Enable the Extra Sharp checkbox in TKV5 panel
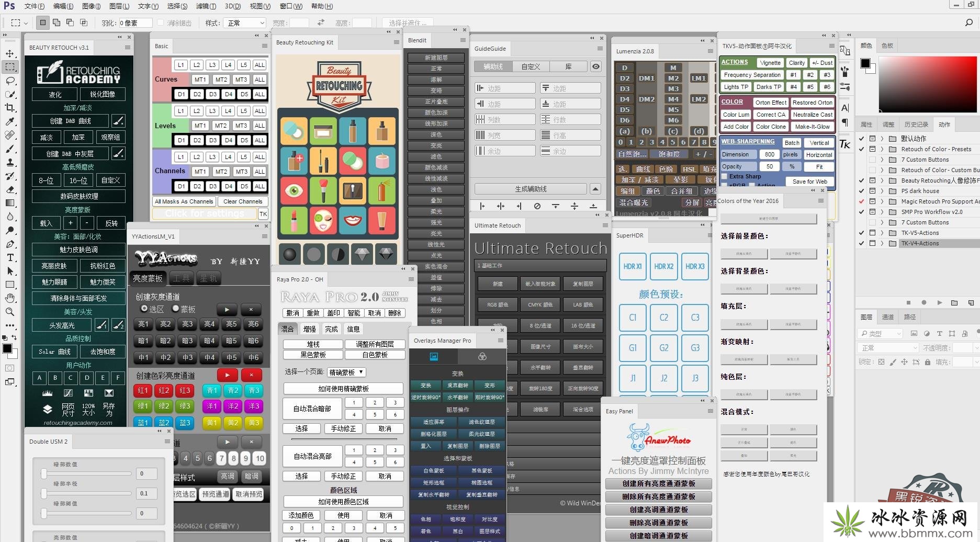The width and height of the screenshot is (980, 542). (x=725, y=176)
